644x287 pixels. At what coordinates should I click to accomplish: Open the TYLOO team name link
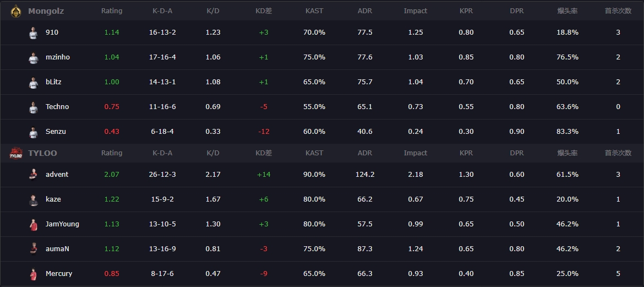(42, 153)
